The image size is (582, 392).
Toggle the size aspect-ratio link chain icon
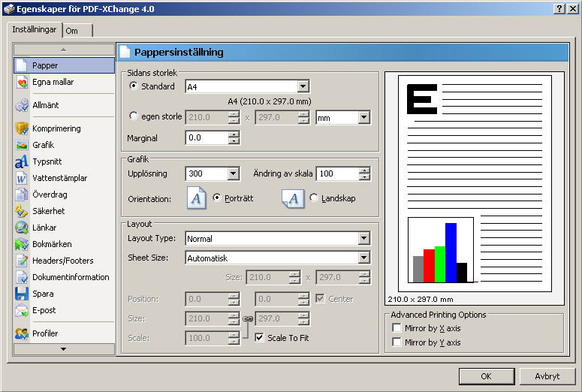point(248,319)
